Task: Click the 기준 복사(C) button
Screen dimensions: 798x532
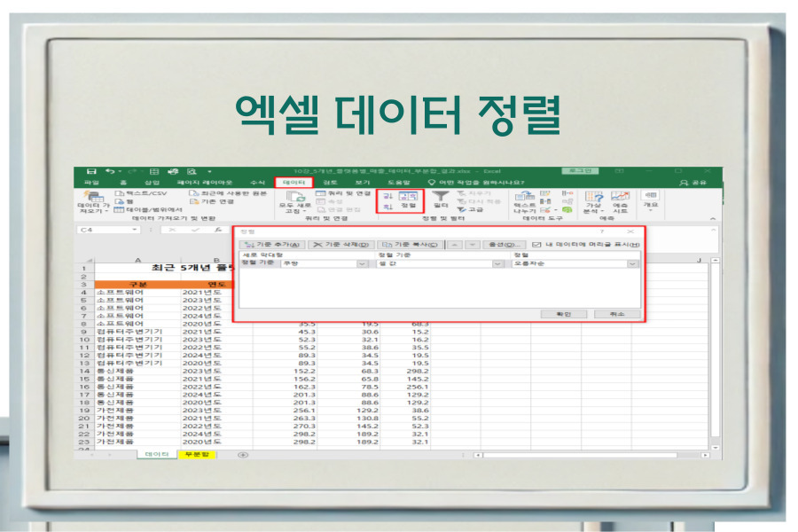Action: (411, 245)
